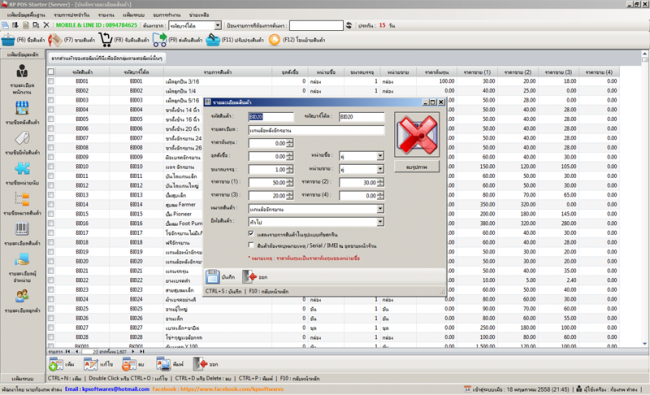
Task: Open the daily transactions menu (second menu)
Action: (x=71, y=15)
